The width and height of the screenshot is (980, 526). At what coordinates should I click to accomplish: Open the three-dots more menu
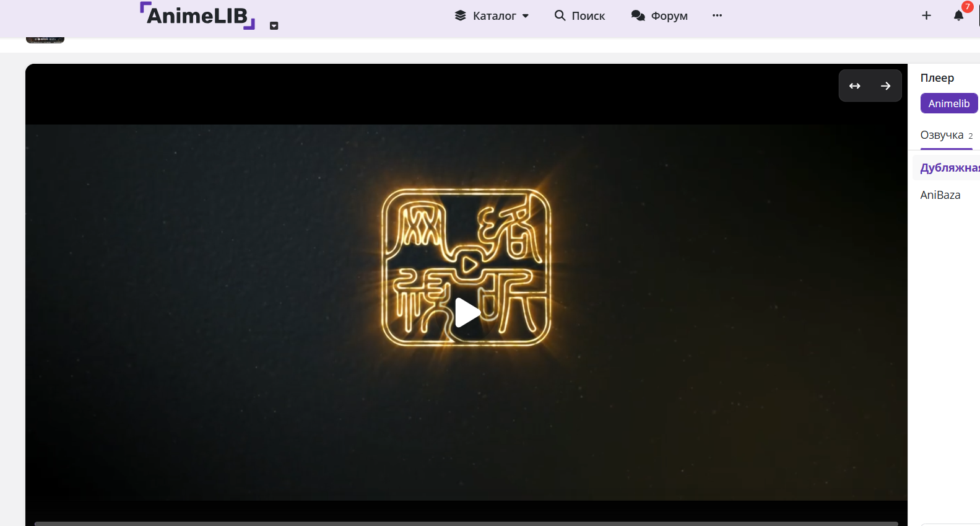[717, 15]
